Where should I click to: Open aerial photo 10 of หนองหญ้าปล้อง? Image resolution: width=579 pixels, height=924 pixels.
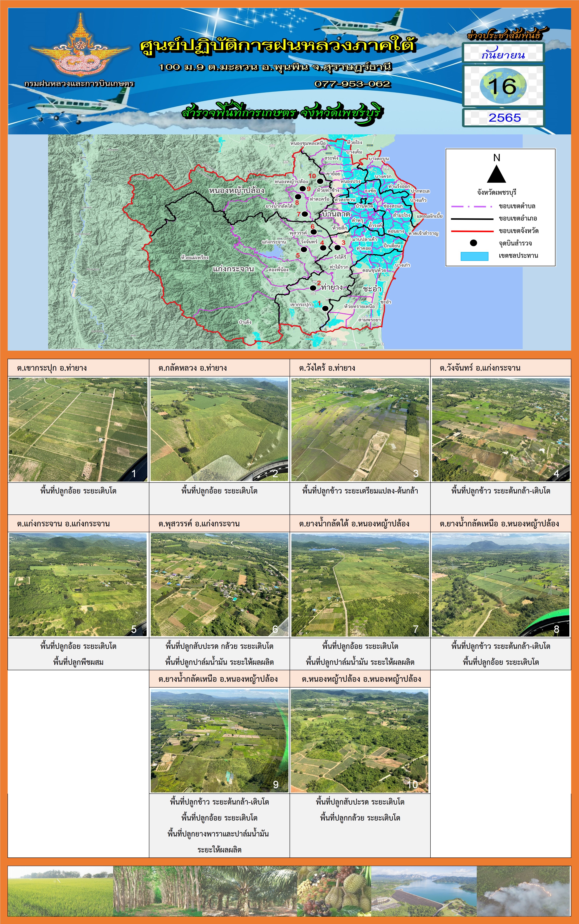click(x=360, y=741)
